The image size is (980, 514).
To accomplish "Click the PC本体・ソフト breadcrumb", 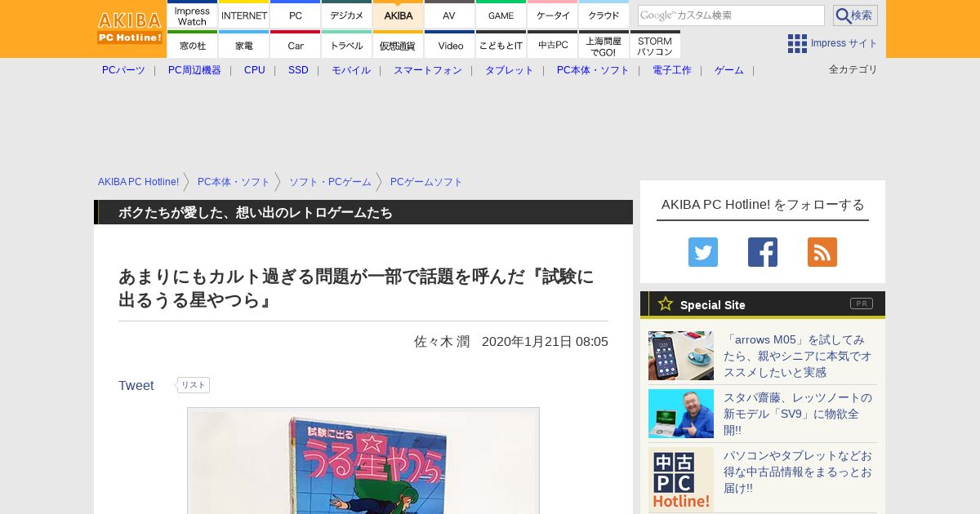I will click(x=234, y=182).
